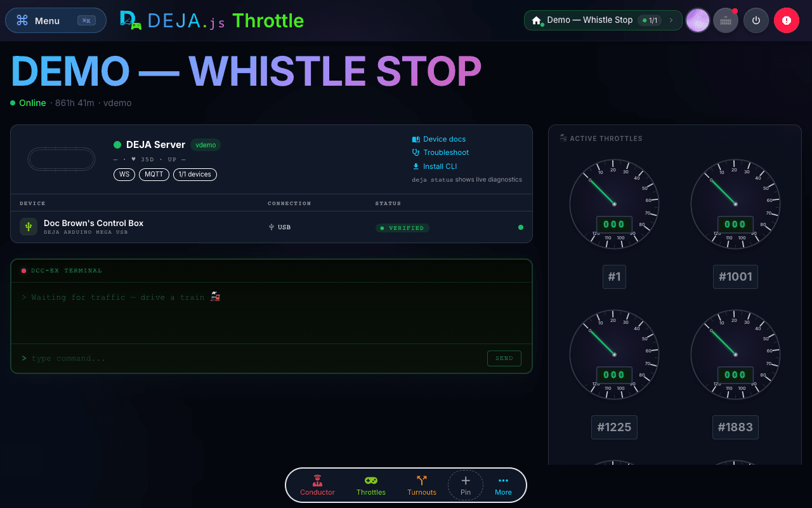812x508 pixels.
Task: Click the oval track layout thumbnail
Action: click(x=62, y=159)
